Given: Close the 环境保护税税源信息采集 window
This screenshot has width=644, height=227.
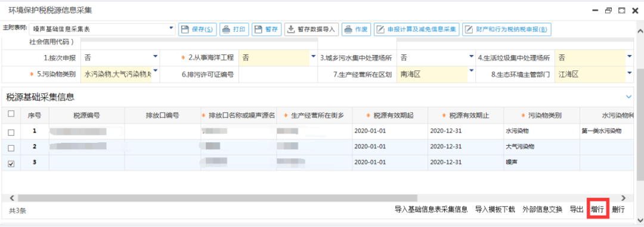Looking at the screenshot, I should (634, 11).
